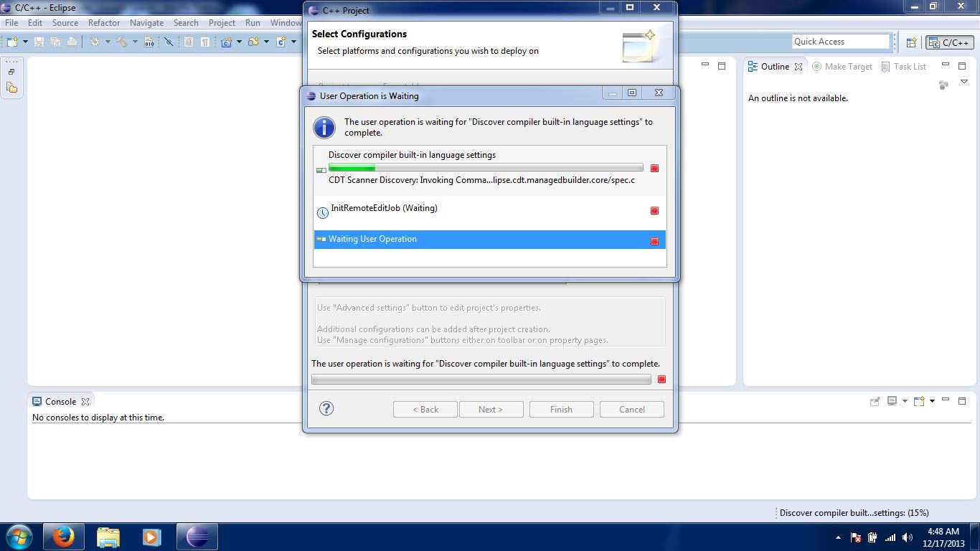Click the wizard Help question mark
This screenshot has width=980, height=551.
(326, 408)
